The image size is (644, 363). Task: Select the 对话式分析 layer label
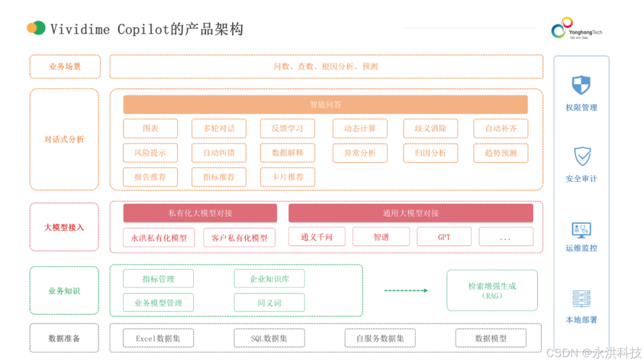[x=64, y=139]
